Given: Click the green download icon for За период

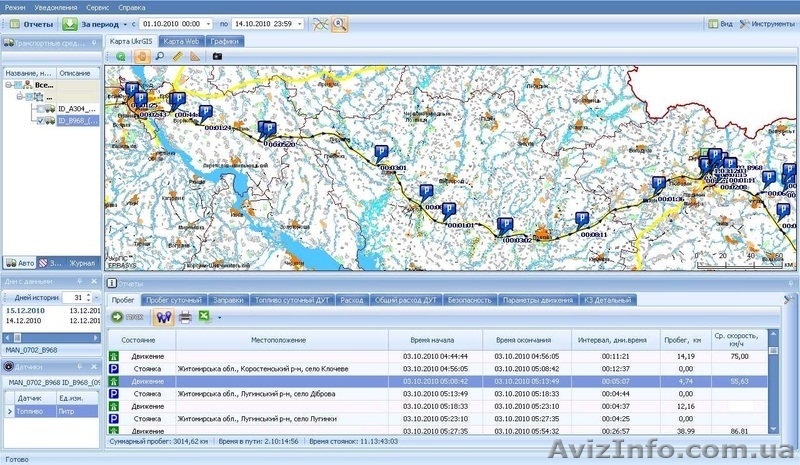Looking at the screenshot, I should pyautogui.click(x=70, y=24).
